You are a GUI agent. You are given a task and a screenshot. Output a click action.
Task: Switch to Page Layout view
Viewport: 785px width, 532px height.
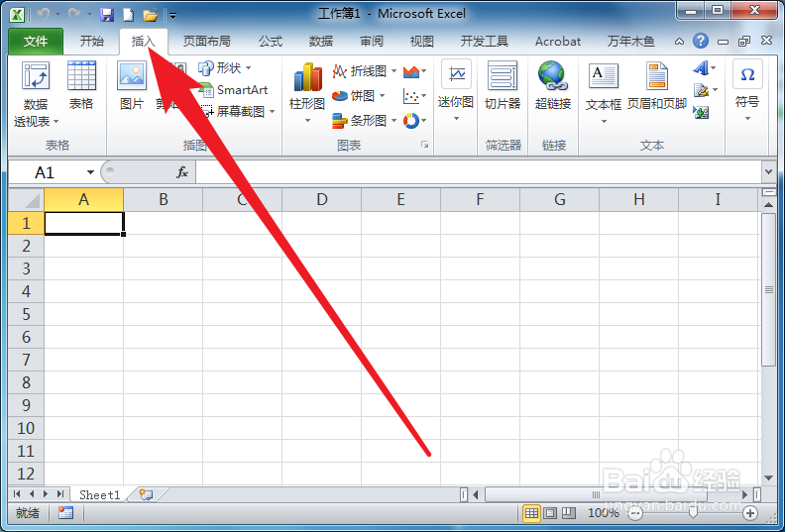[x=550, y=513]
